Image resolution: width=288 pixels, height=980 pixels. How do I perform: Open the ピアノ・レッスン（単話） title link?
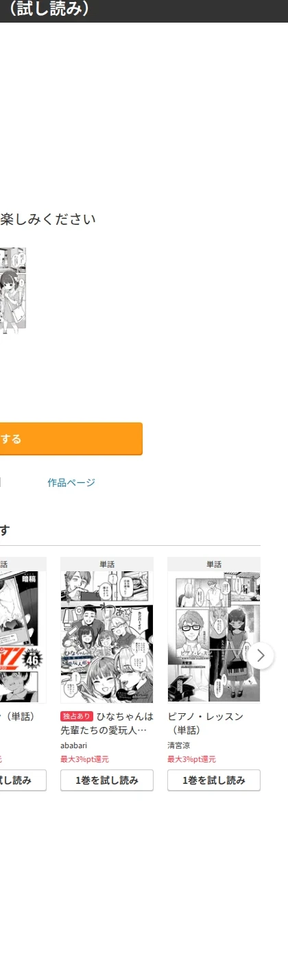[x=206, y=723]
